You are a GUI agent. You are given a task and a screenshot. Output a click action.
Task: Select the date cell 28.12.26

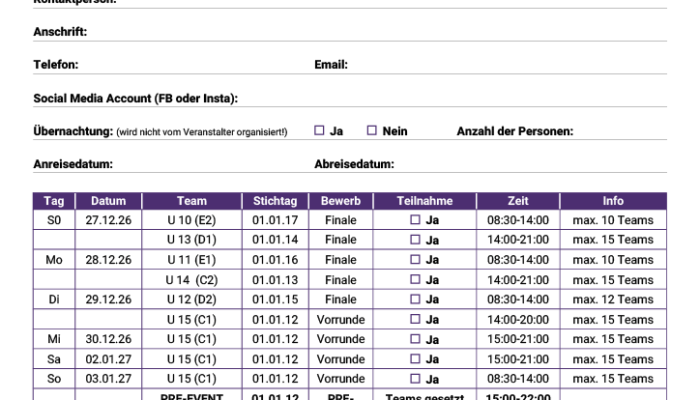pyautogui.click(x=108, y=260)
